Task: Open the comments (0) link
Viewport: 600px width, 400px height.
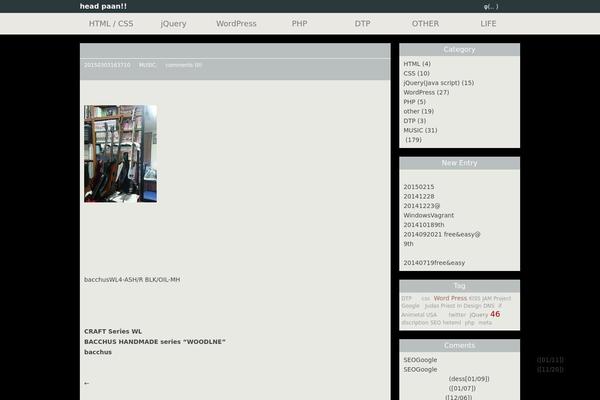Action: 184,65
